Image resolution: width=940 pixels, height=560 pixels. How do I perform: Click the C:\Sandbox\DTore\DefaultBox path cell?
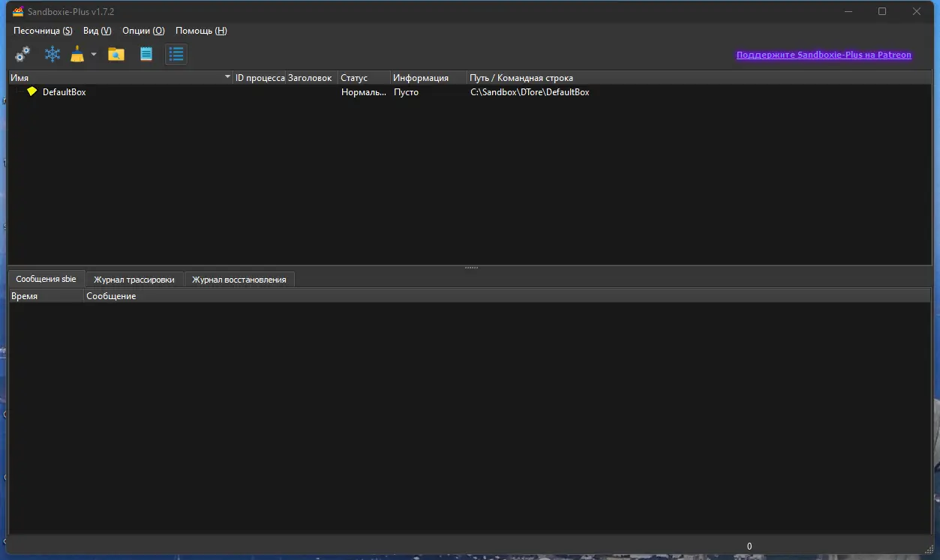coord(530,92)
